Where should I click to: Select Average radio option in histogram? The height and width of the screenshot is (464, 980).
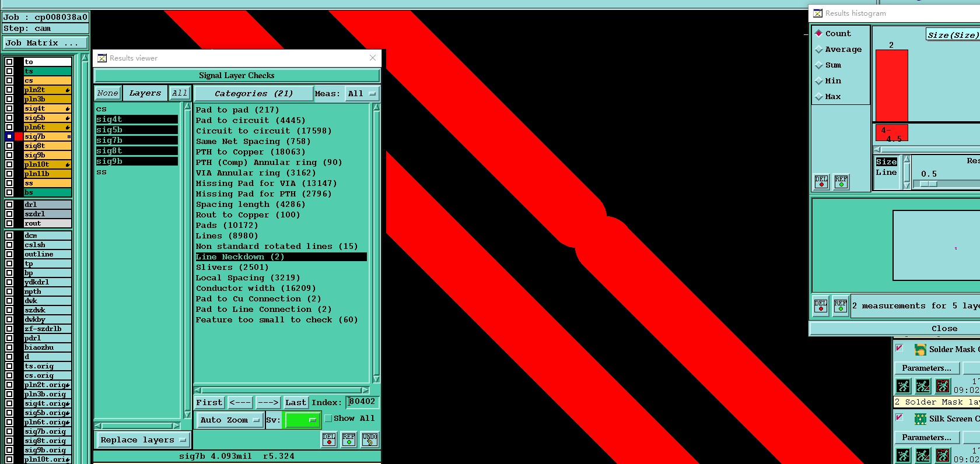click(819, 50)
